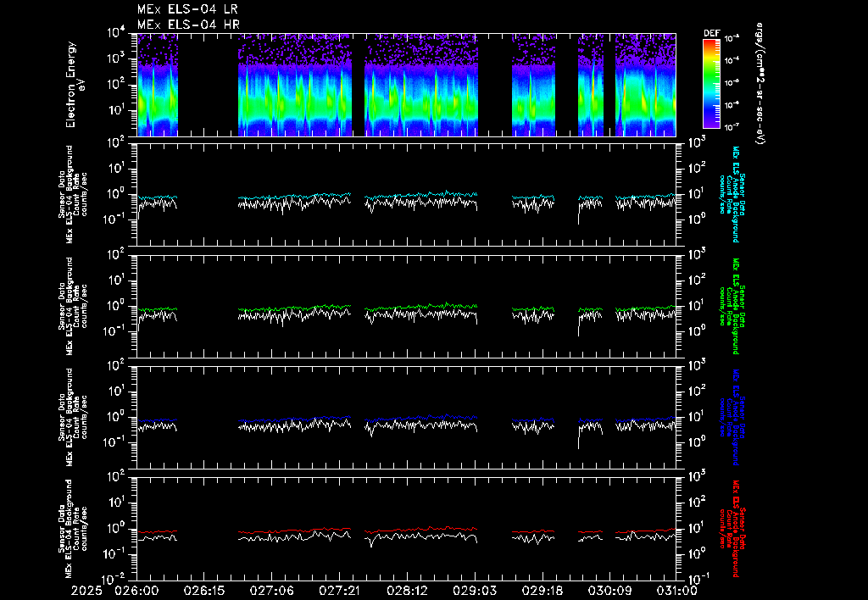Select the 'MEx ELS-04 LR' title text
The width and height of the screenshot is (868, 600).
tap(187, 8)
